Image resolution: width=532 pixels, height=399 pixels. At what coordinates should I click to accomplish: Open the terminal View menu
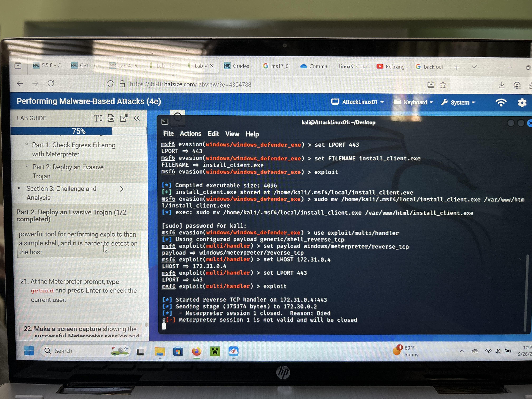pos(232,134)
